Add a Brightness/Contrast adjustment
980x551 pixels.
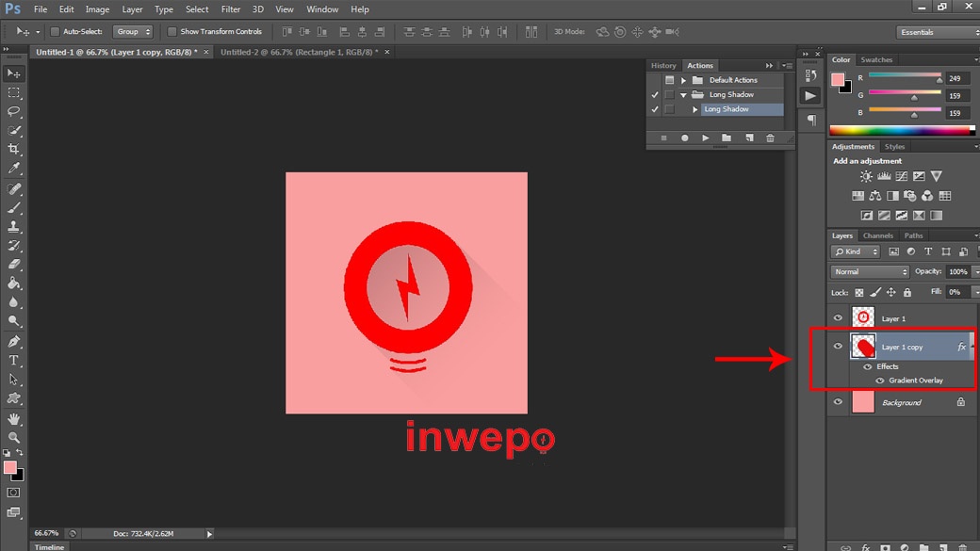pos(866,177)
